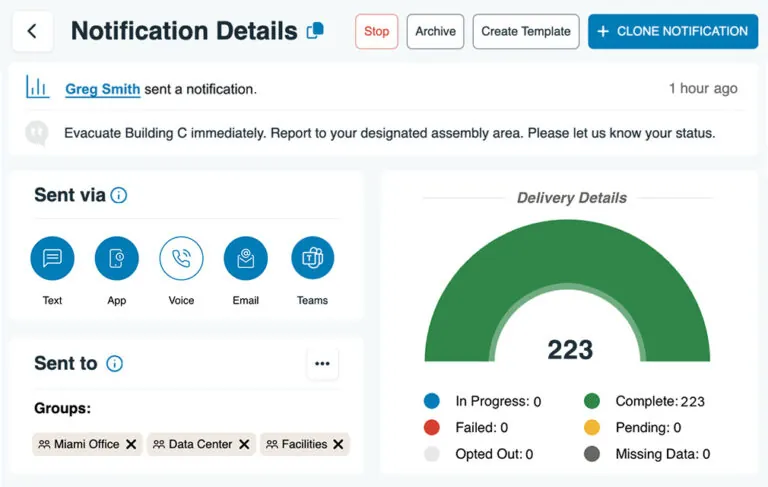Screen dimensions: 768x487
Task: Click the Create Template button
Action: point(526,31)
